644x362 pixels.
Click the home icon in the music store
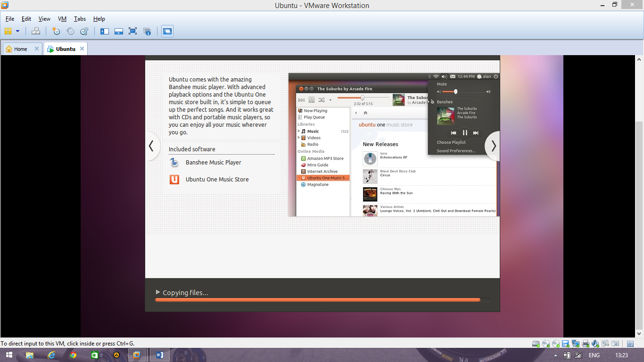[x=364, y=113]
